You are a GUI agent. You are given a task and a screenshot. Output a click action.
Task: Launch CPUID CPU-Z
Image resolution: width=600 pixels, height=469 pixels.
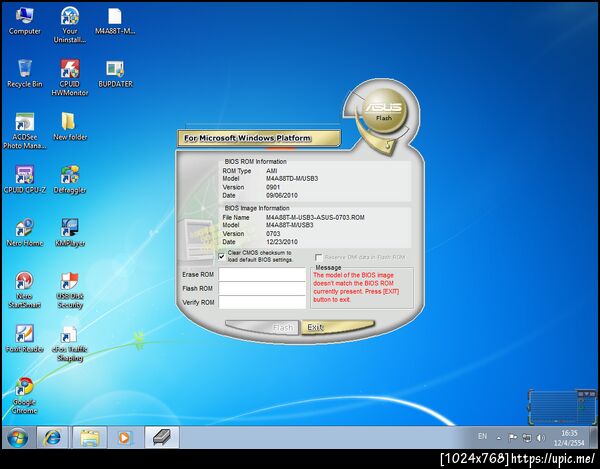tap(24, 179)
